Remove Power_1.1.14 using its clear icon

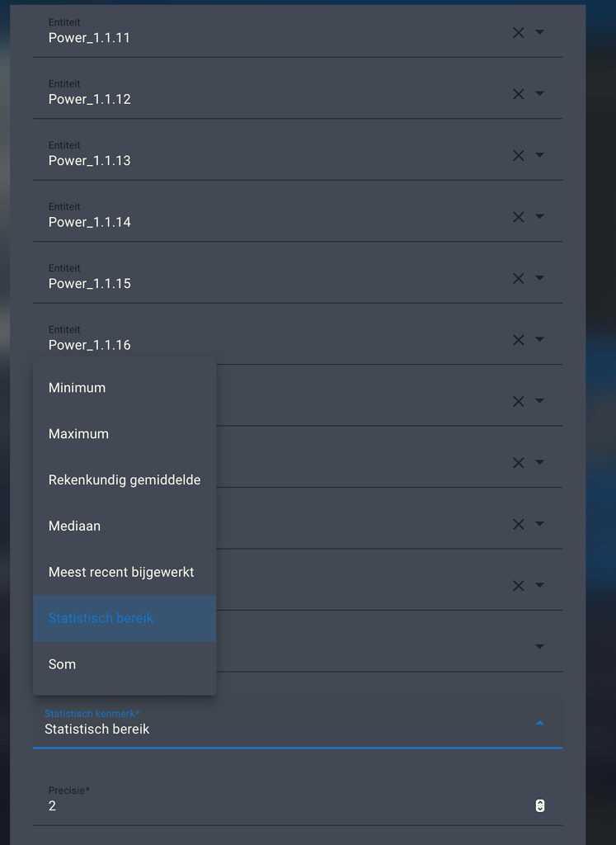(x=518, y=216)
